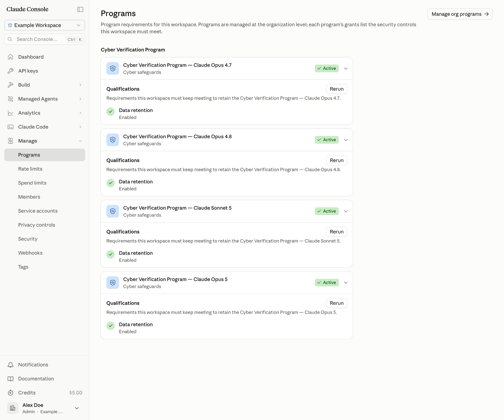Click the Alex Doe user name

pos(33,405)
